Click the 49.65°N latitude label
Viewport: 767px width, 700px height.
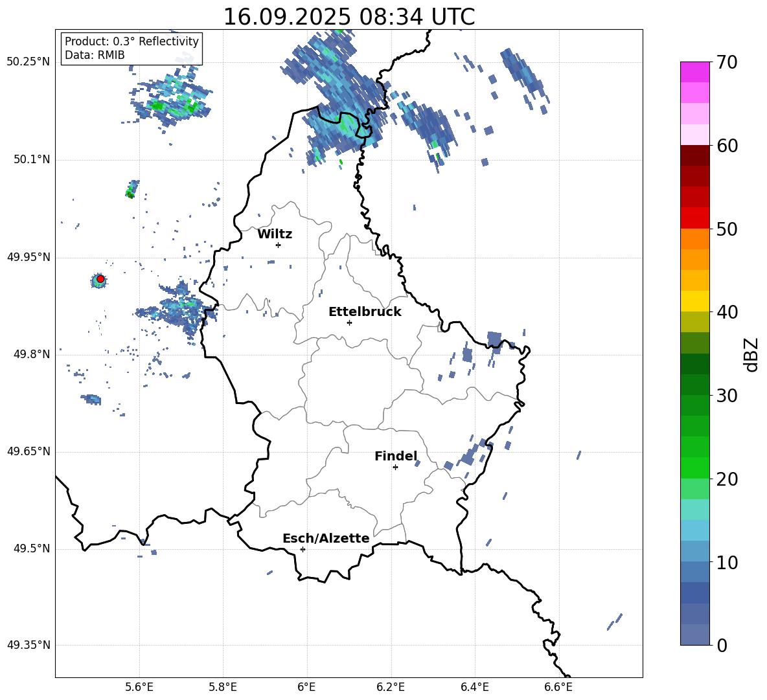click(29, 451)
